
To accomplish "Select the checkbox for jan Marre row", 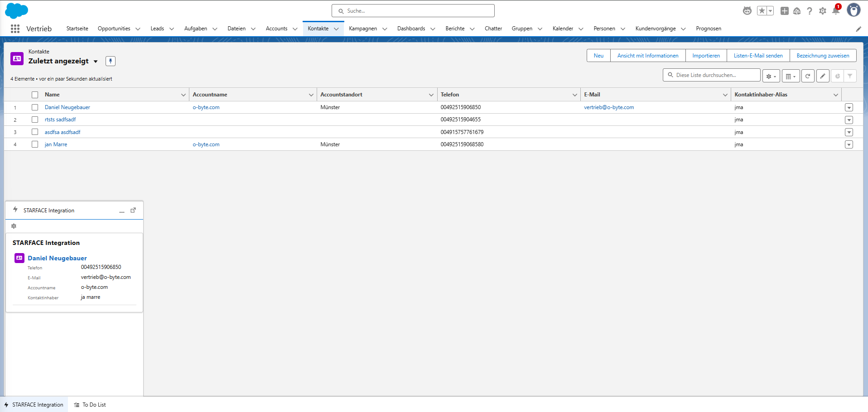I will [35, 144].
